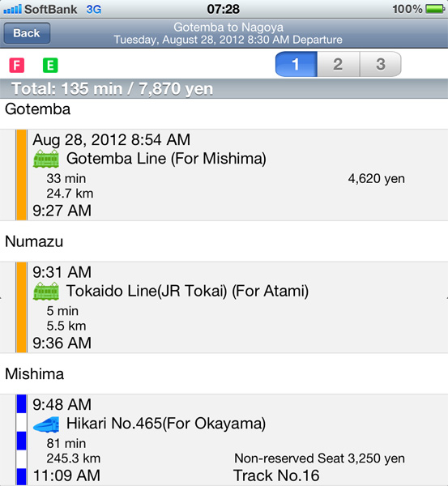The height and width of the screenshot is (486, 448).
Task: Switch to route option 2
Action: (x=339, y=64)
